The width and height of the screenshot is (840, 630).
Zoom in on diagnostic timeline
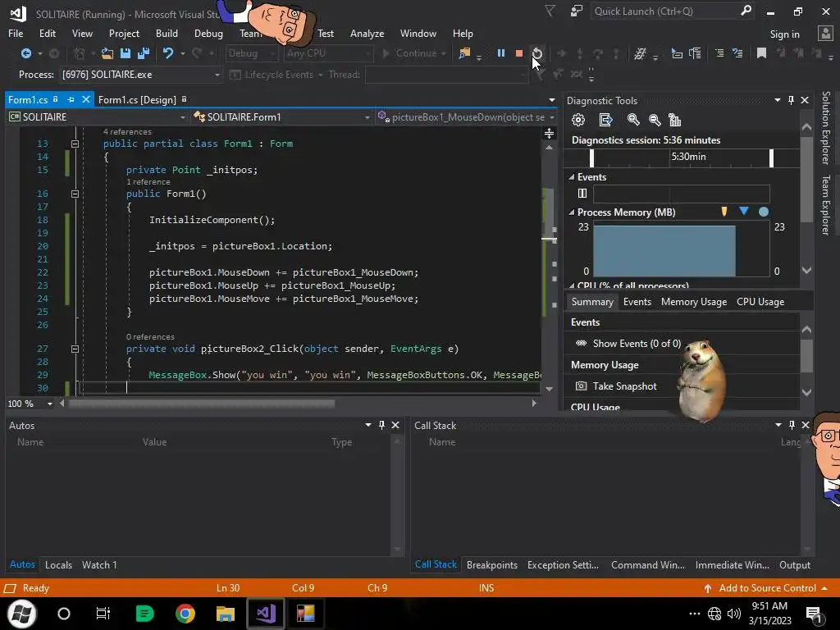pos(633,120)
